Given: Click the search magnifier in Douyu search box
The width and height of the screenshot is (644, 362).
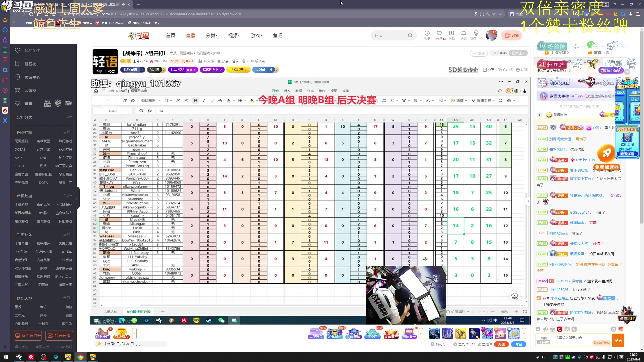Looking at the screenshot, I should point(410,35).
